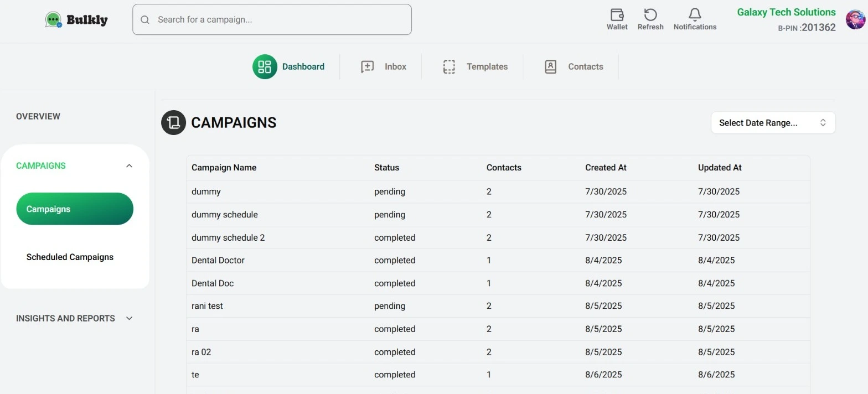Click the user profile avatar
This screenshot has height=394, width=868.
(x=855, y=19)
